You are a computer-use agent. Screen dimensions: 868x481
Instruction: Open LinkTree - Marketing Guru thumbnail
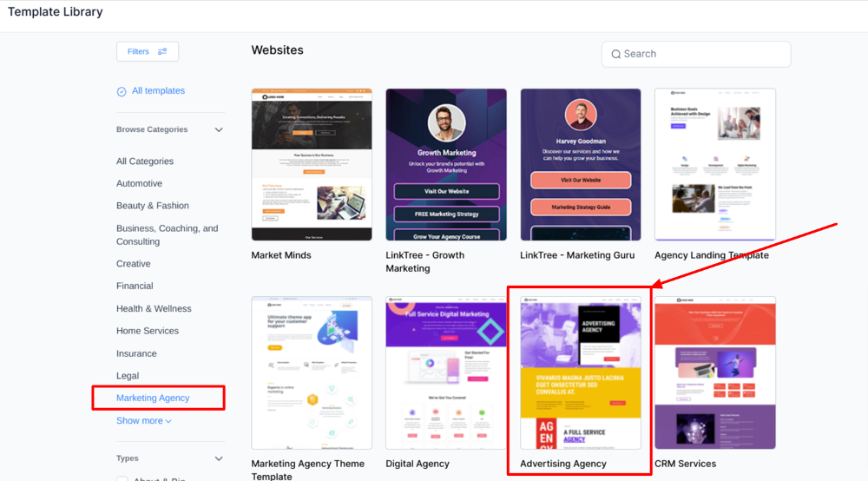click(581, 164)
